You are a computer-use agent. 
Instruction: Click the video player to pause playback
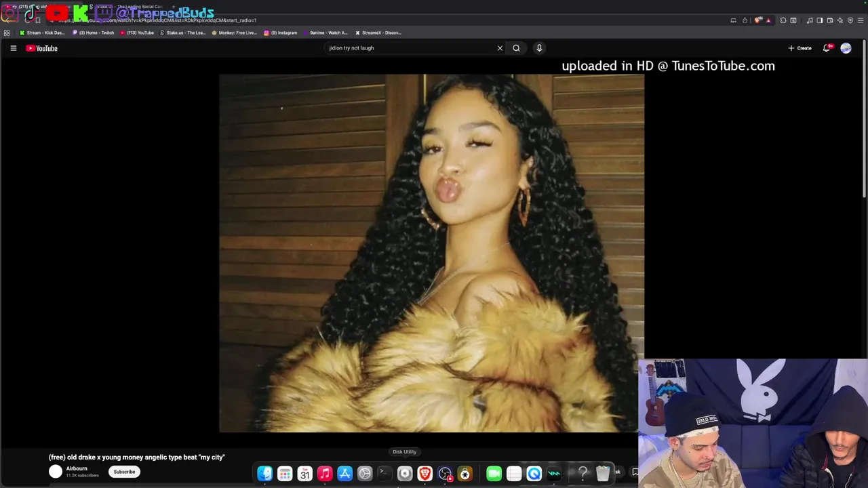point(431,253)
